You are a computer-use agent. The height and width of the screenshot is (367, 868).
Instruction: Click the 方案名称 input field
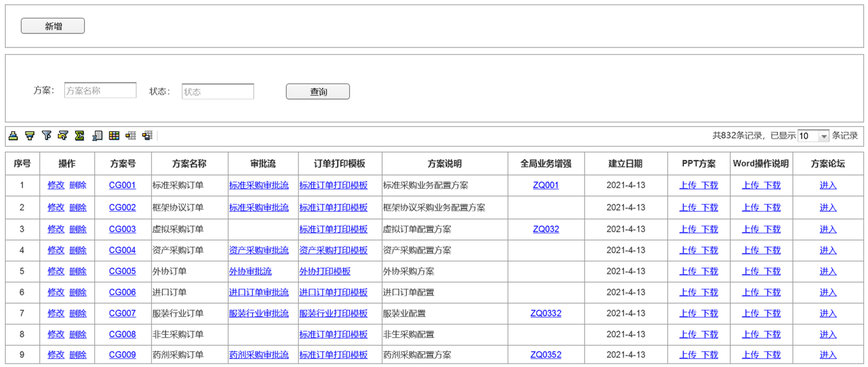click(x=100, y=91)
